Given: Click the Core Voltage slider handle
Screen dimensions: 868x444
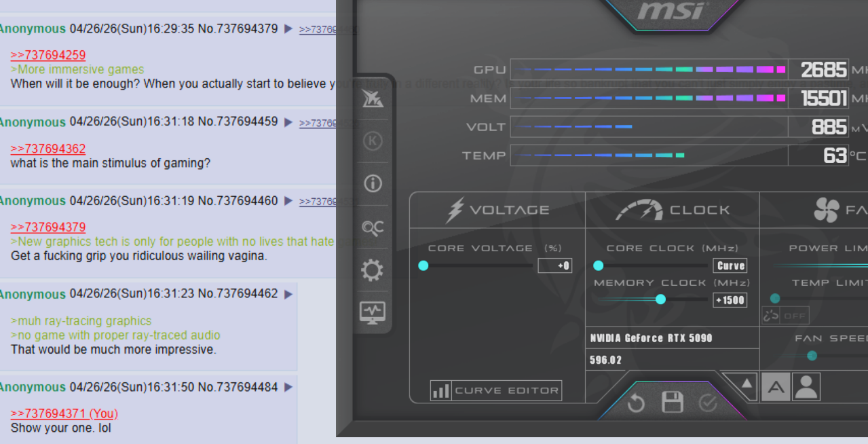Looking at the screenshot, I should (423, 265).
